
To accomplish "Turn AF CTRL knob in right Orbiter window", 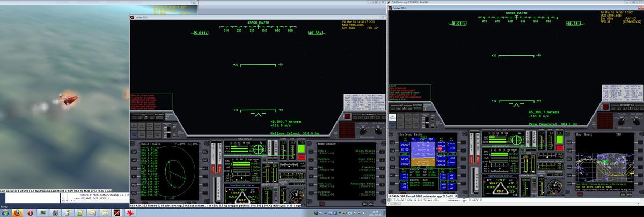I will coord(621,122).
